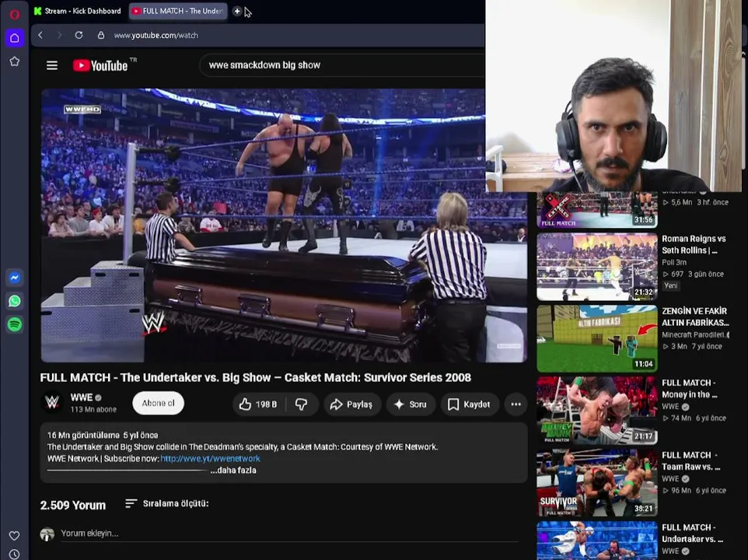Open the ALTIN FABRIKASI Minecraft thumbnail
The image size is (748, 560).
click(x=597, y=338)
